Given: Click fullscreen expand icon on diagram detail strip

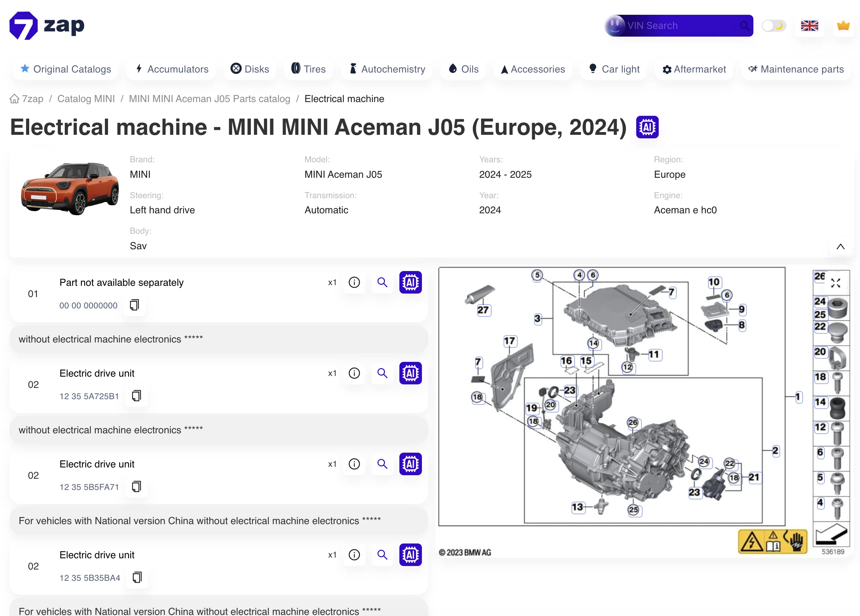Looking at the screenshot, I should [x=836, y=282].
